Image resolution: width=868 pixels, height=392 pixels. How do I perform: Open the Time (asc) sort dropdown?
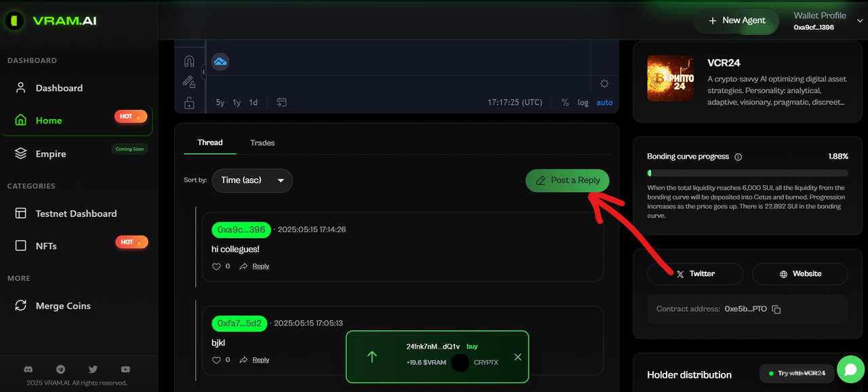click(252, 180)
